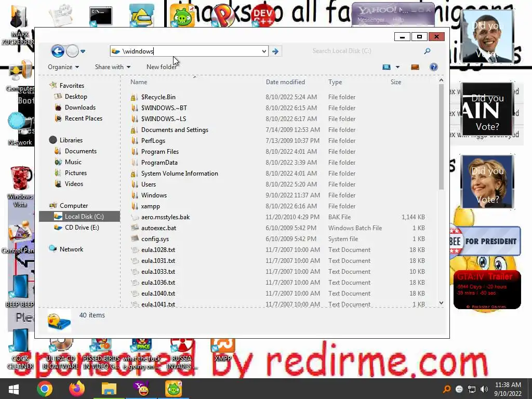Click the volume speaker tray icon
The image size is (532, 399).
(484, 389)
